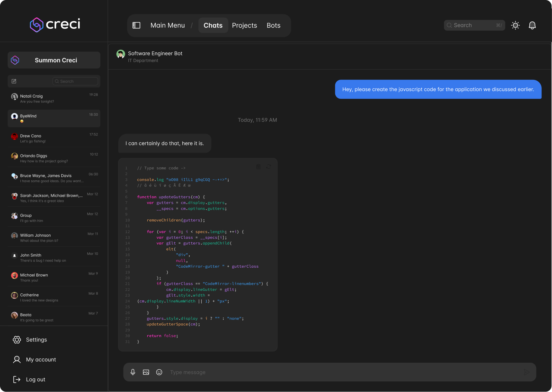
Task: Collapse sidebar with panel toggle icon
Action: pyautogui.click(x=136, y=25)
